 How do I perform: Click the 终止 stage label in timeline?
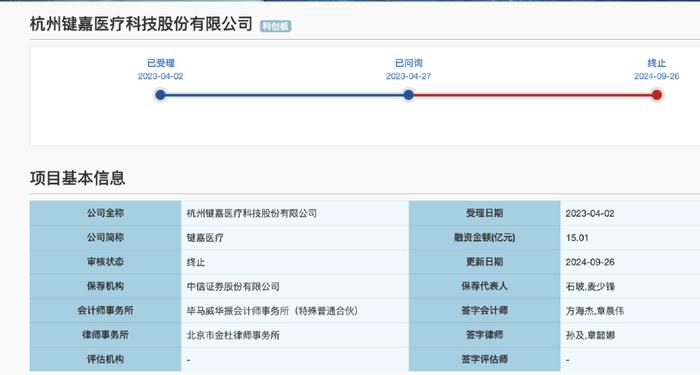point(657,63)
